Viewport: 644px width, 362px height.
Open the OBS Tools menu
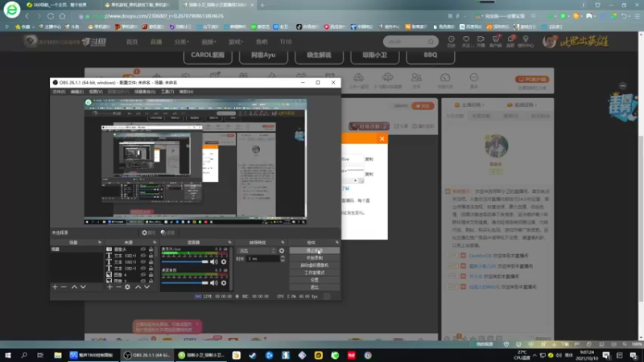(x=167, y=92)
